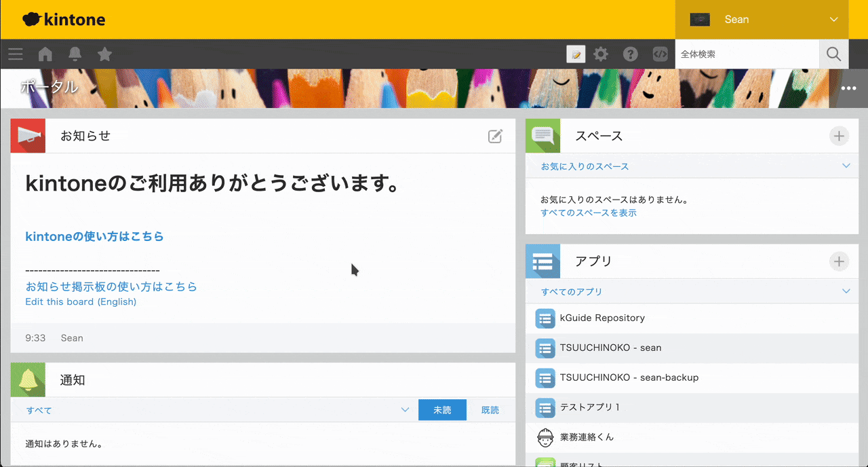Click the developer code icon

tap(659, 54)
